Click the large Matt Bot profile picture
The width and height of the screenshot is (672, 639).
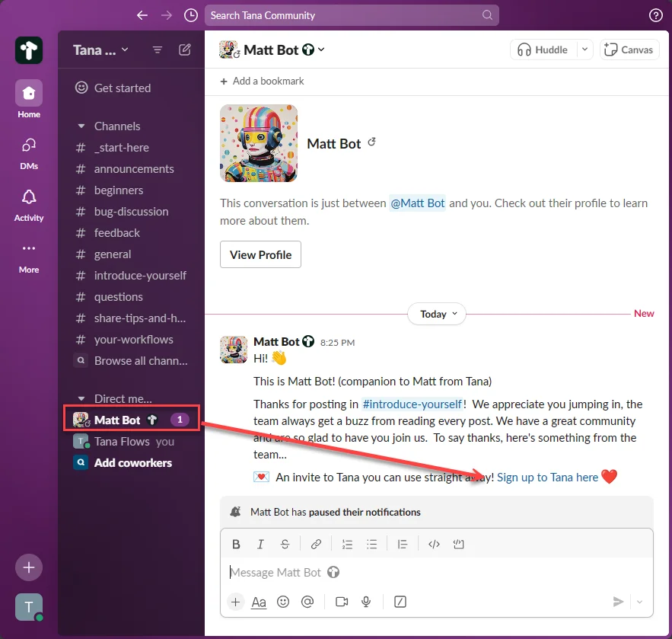coord(259,143)
